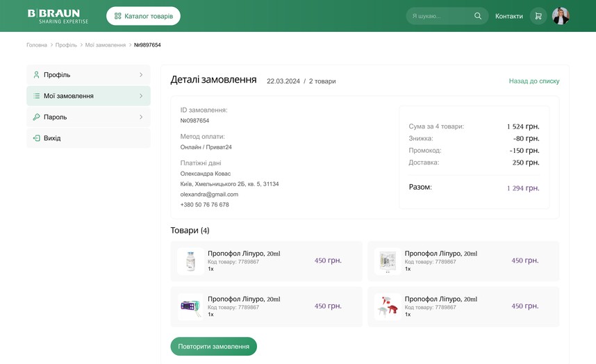Open the shopping cart icon
The image size is (596, 364).
pyautogui.click(x=538, y=16)
